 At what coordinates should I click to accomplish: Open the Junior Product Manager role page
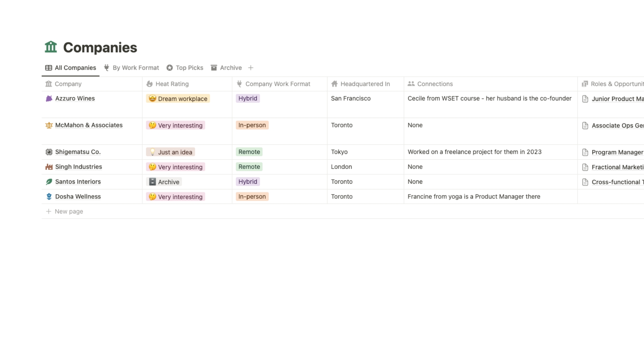point(617,99)
